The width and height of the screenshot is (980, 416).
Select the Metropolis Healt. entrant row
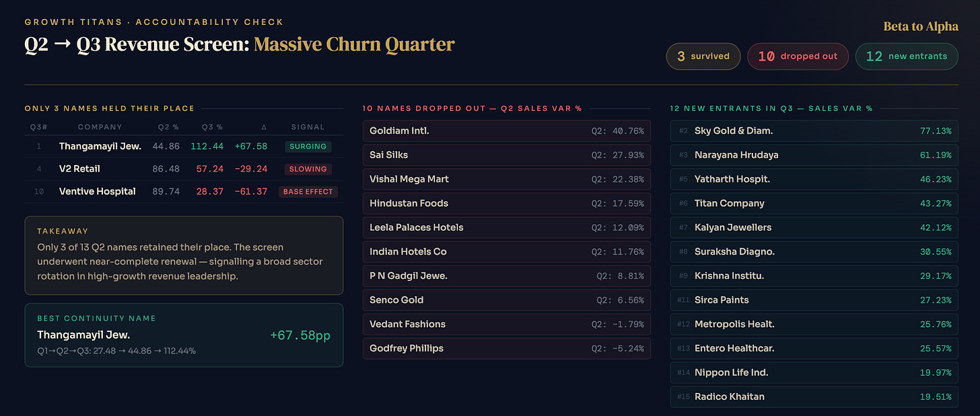coord(814,324)
